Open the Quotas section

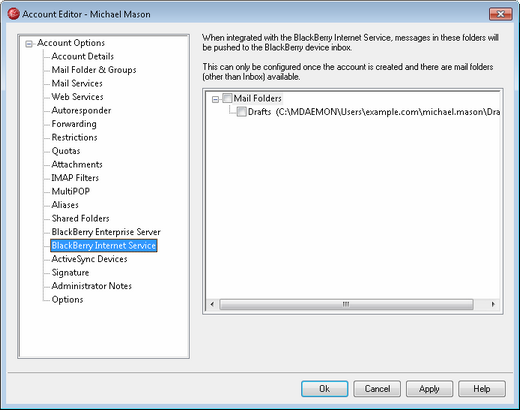pos(66,151)
